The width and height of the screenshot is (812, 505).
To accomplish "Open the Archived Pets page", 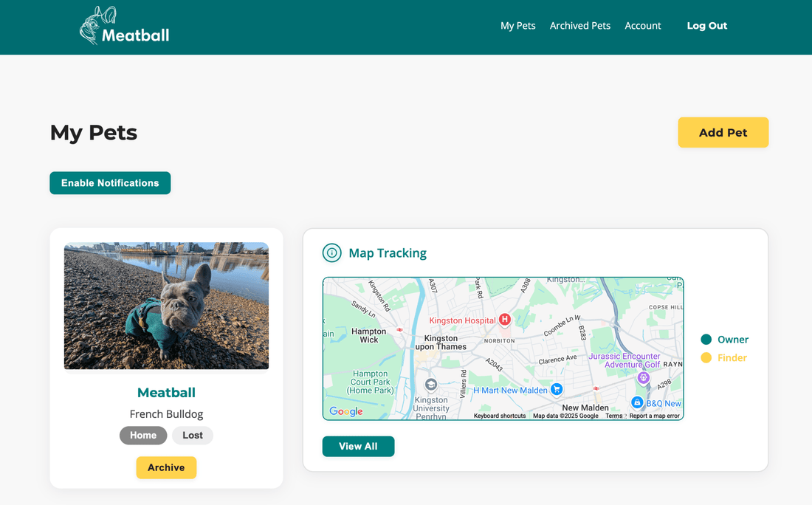I will point(579,25).
